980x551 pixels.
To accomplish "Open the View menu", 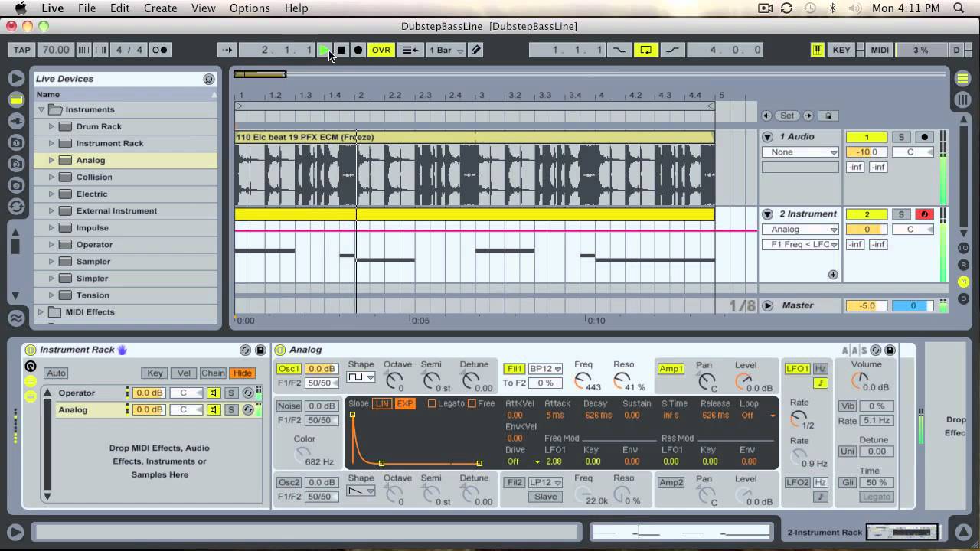I will pos(203,8).
